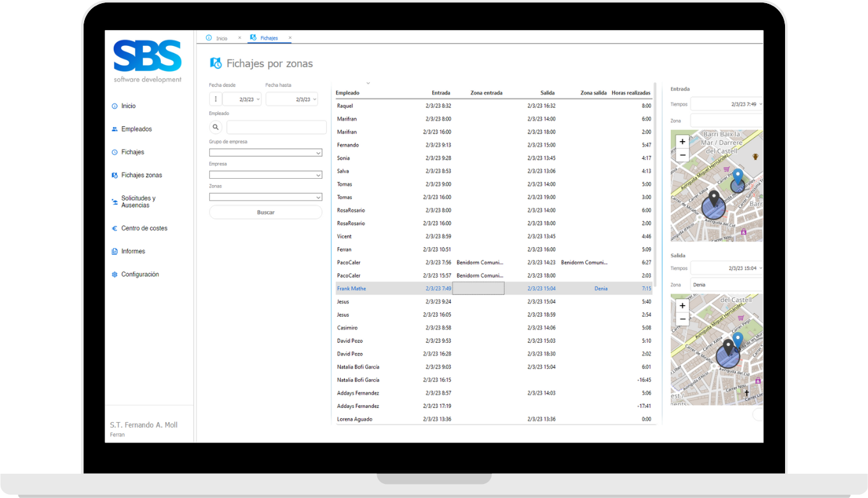Sort by the Horas realizadas column header
Image resolution: width=868 pixels, height=498 pixels.
(x=631, y=93)
